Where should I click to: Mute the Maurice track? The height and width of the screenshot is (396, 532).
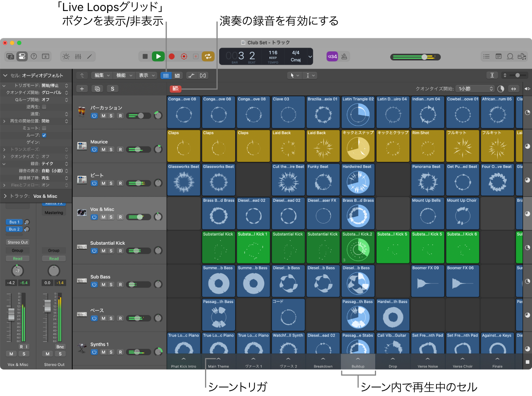tap(104, 149)
